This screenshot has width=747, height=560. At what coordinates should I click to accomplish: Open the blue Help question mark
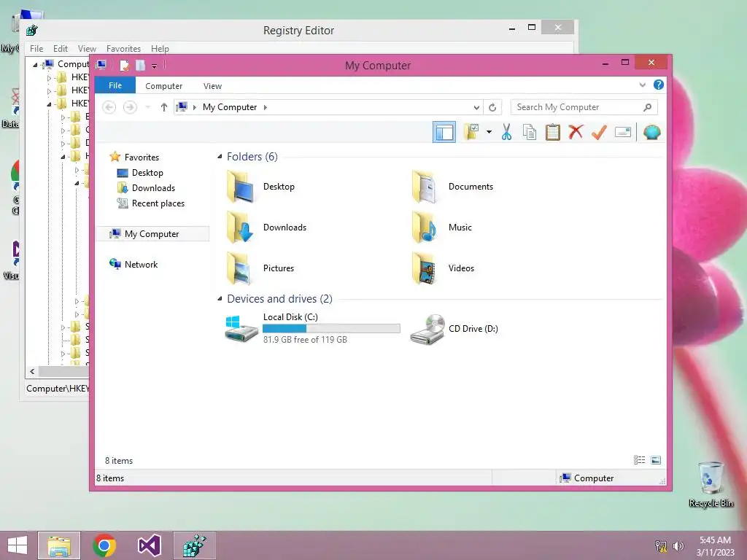659,85
